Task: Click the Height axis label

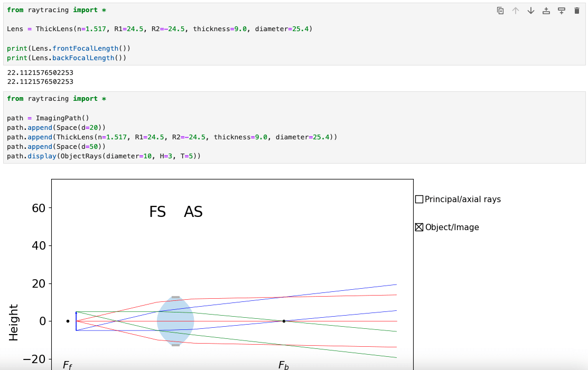Action: 14,322
